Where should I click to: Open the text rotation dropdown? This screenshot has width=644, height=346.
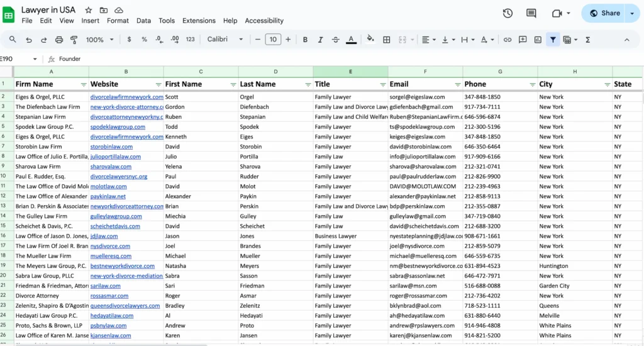[487, 40]
